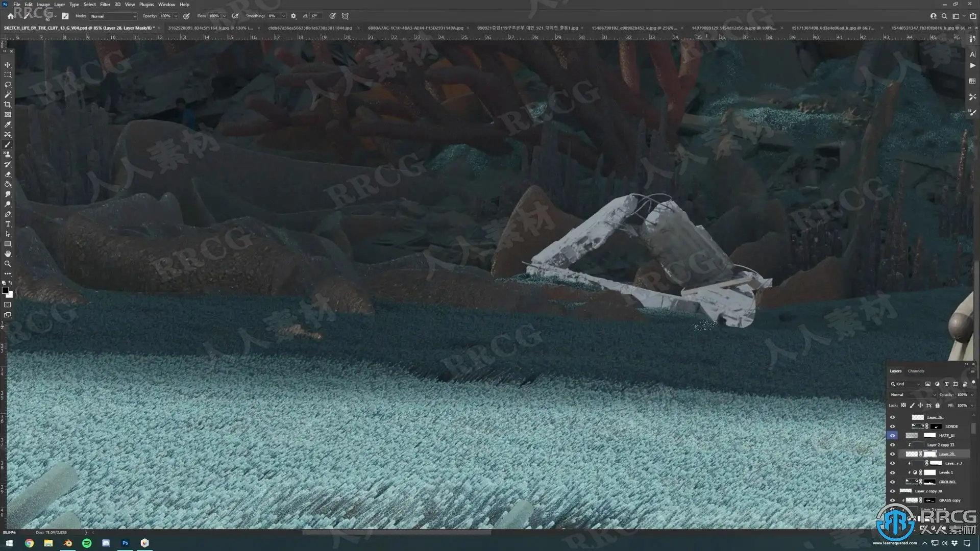The width and height of the screenshot is (980, 551).
Task: Lock all for the selected layer
Action: (938, 406)
